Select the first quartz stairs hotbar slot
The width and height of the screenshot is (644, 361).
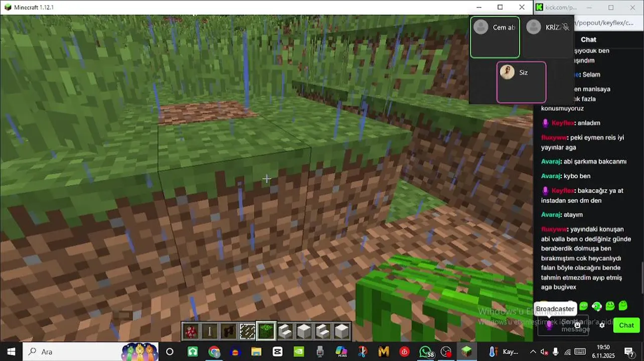point(285,331)
